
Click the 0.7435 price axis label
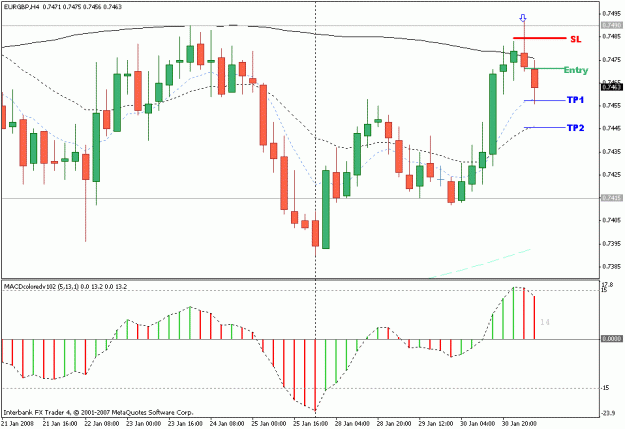point(611,152)
